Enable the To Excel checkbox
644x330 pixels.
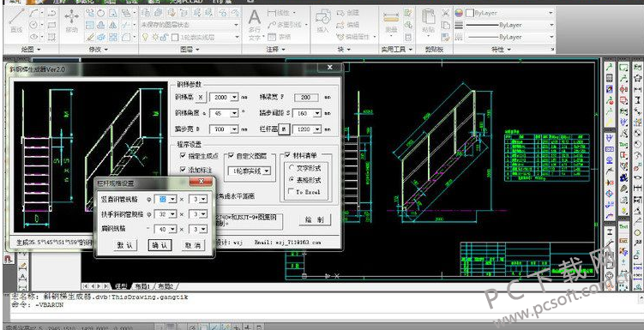[292, 191]
